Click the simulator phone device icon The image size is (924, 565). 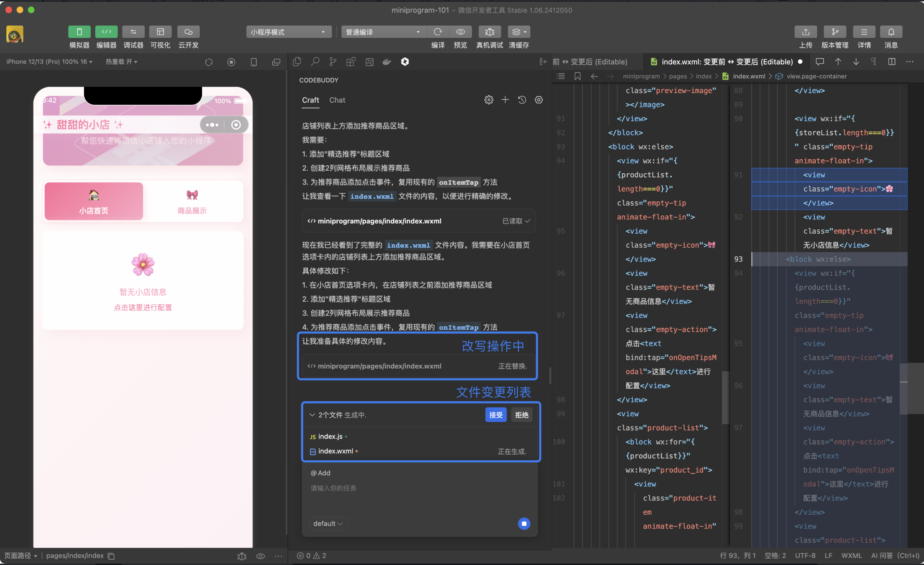click(x=254, y=62)
